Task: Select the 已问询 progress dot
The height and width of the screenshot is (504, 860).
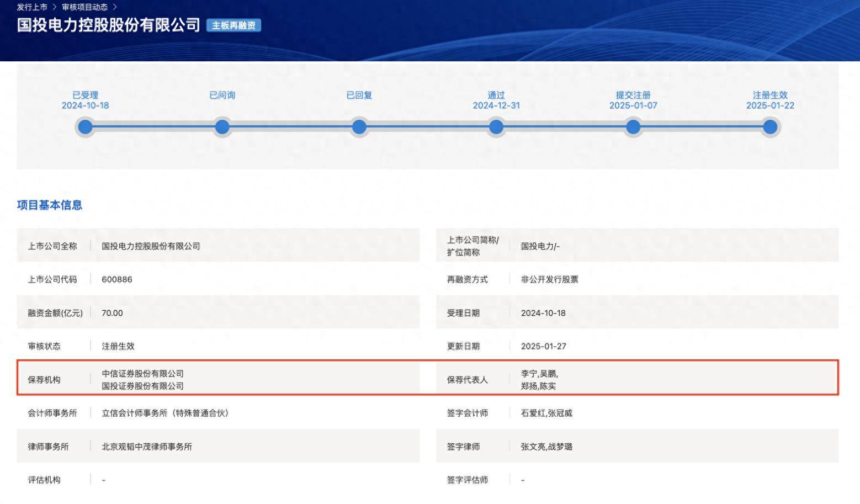Action: (x=222, y=127)
